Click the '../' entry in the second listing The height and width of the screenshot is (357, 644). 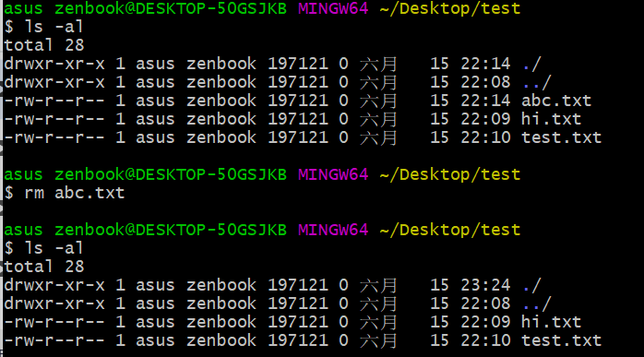tap(537, 304)
